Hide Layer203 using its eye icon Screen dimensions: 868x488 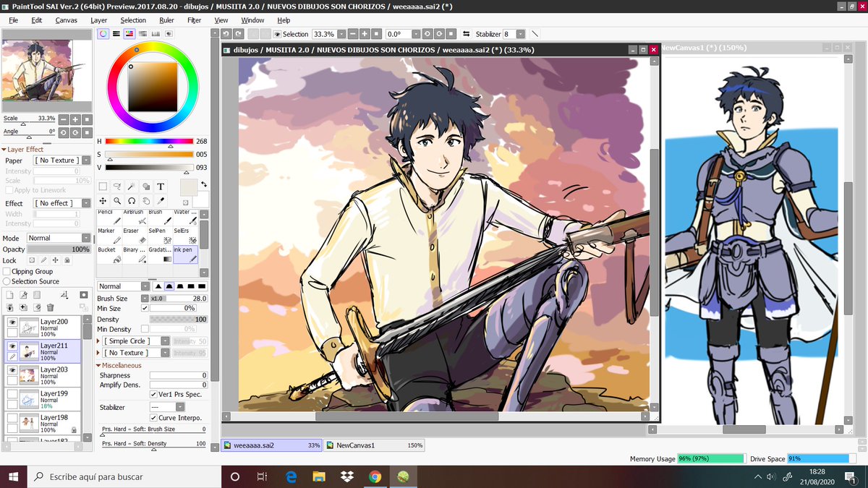point(12,370)
